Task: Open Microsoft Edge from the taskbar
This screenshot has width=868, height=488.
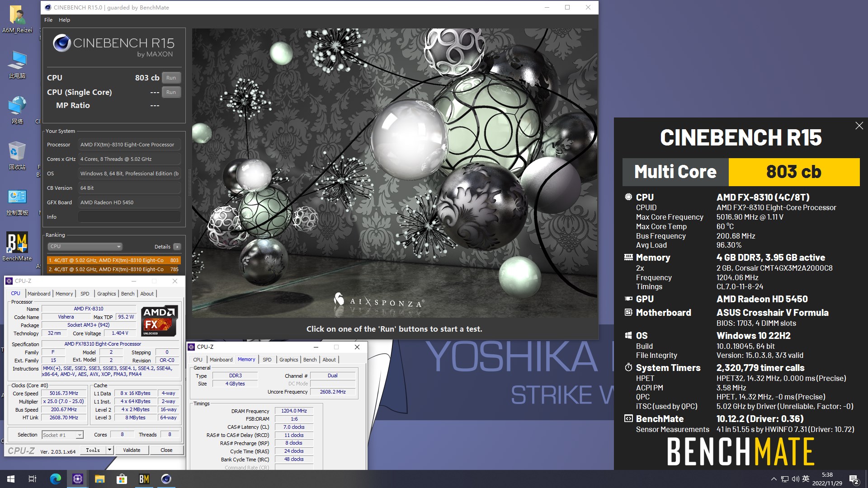Action: 55,479
